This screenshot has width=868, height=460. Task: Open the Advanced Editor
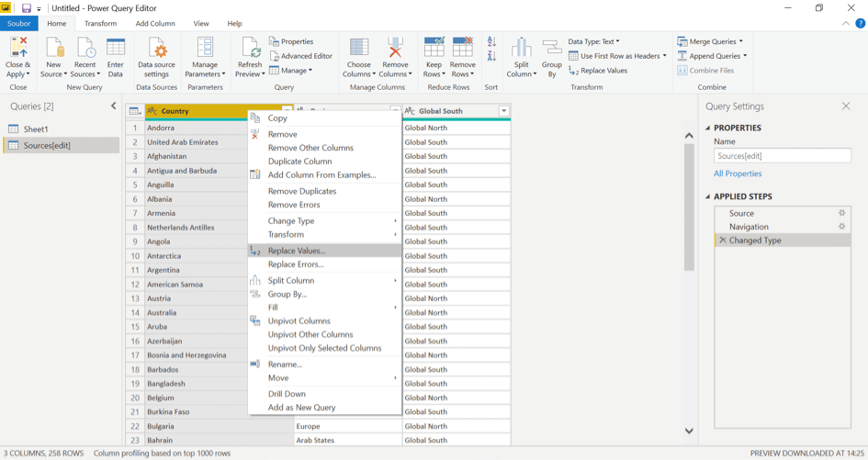[301, 56]
